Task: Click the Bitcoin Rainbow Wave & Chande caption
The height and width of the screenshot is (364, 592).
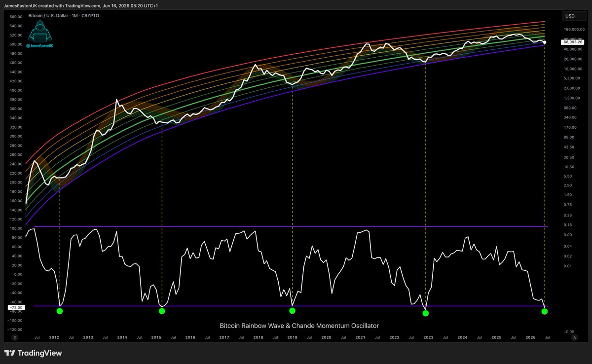Action: pos(299,326)
